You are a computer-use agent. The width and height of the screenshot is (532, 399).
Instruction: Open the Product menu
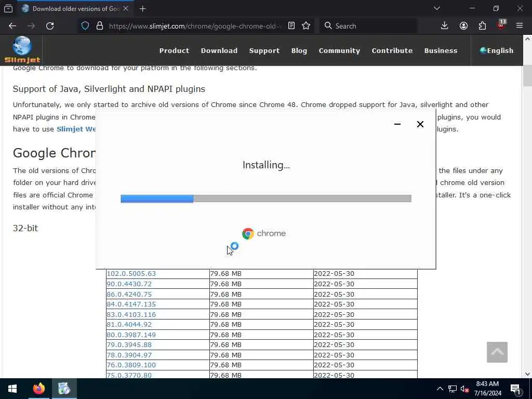click(175, 50)
